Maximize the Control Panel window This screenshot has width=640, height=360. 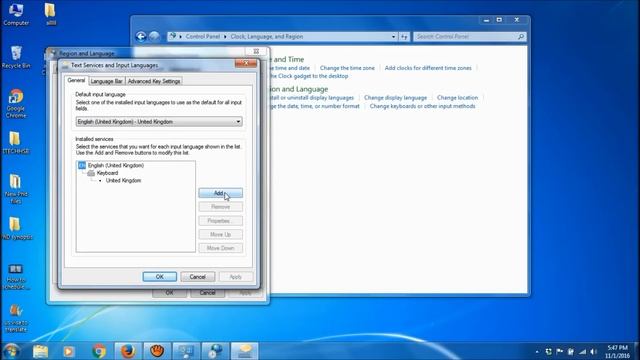[x=499, y=20]
